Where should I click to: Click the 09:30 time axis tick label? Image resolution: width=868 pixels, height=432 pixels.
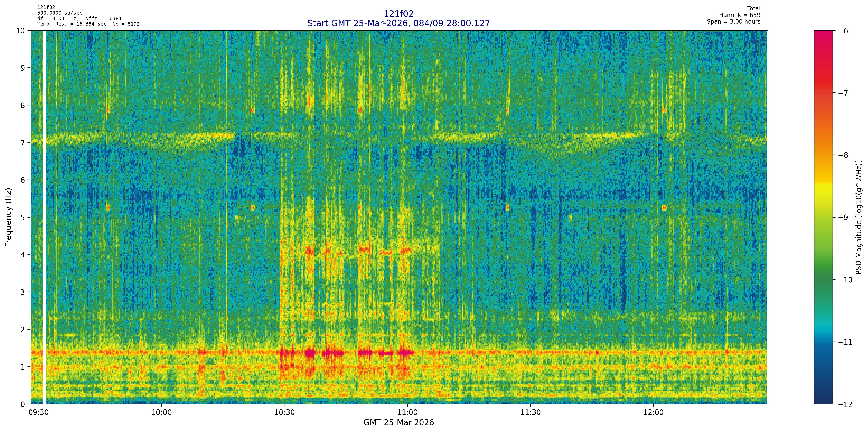(39, 412)
